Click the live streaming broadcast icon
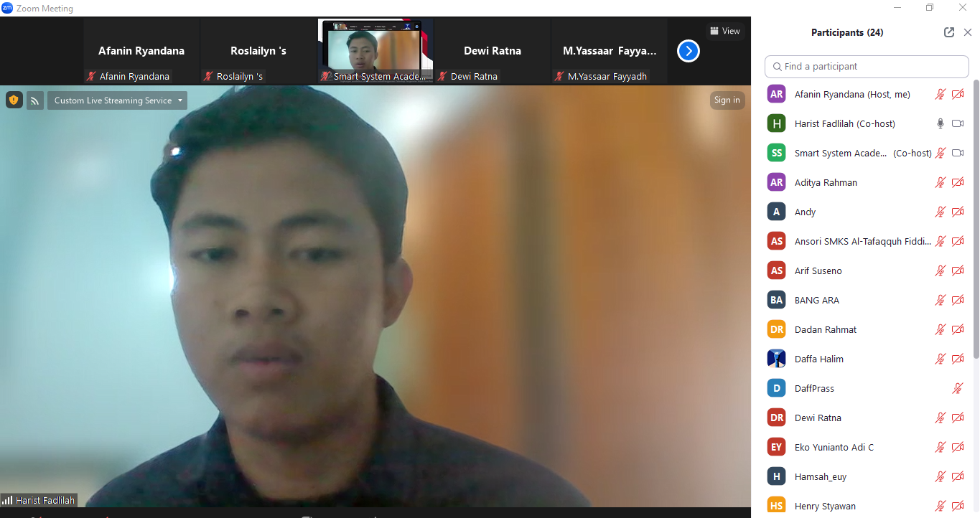 pos(34,100)
